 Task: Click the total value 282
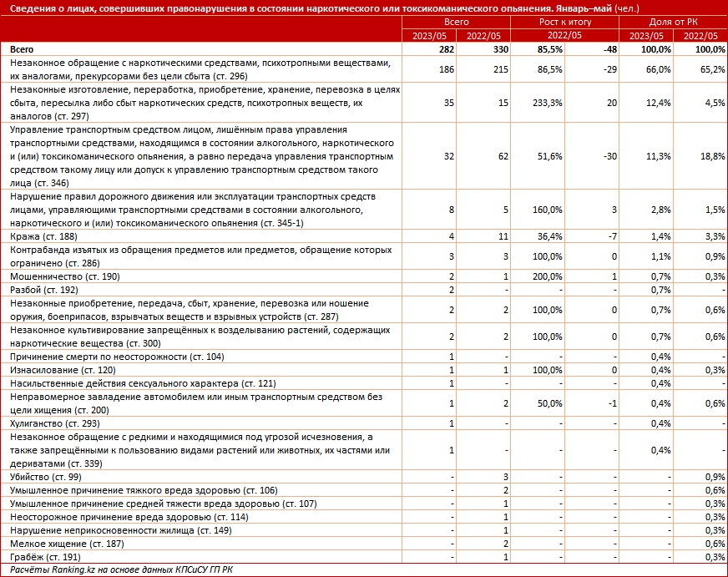point(446,49)
